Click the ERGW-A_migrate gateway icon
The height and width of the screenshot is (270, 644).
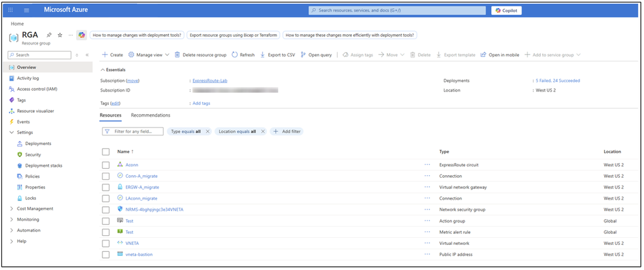tap(120, 187)
